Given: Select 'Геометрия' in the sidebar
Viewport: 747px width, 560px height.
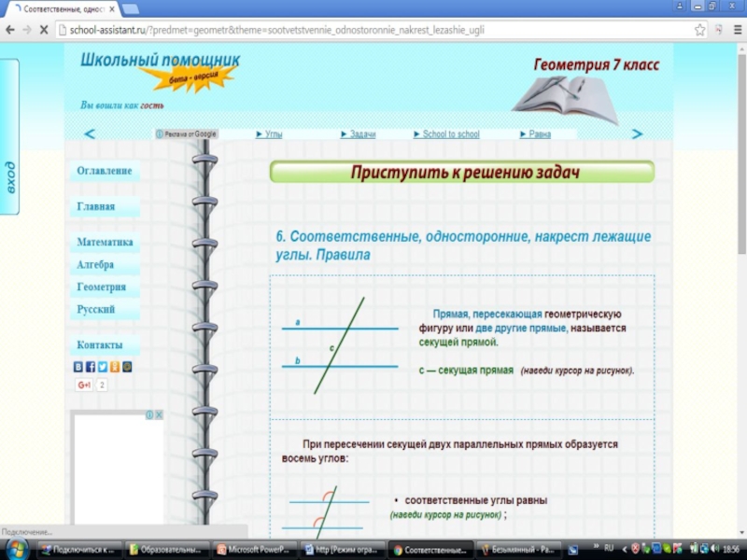Looking at the screenshot, I should coord(105,287).
